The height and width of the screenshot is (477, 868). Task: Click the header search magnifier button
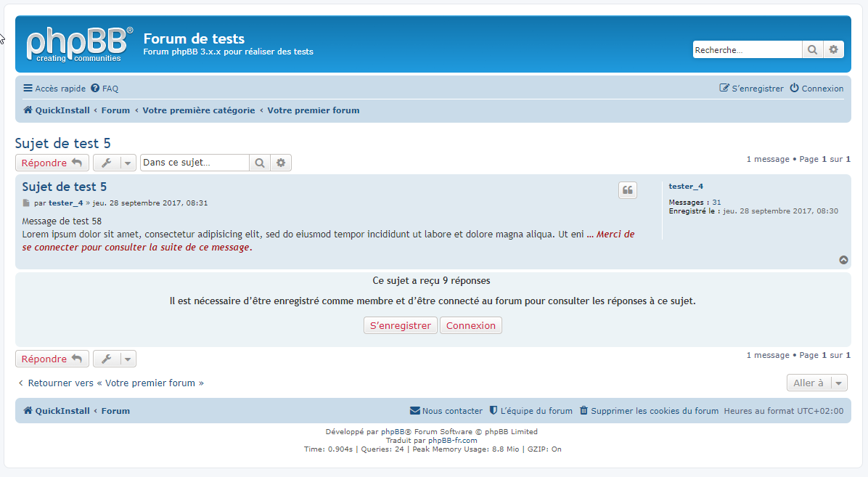812,50
